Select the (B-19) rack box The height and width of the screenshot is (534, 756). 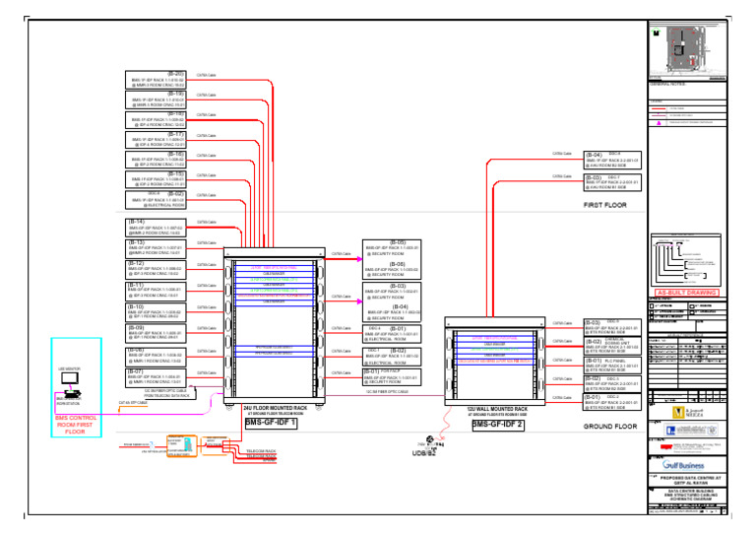[x=156, y=100]
